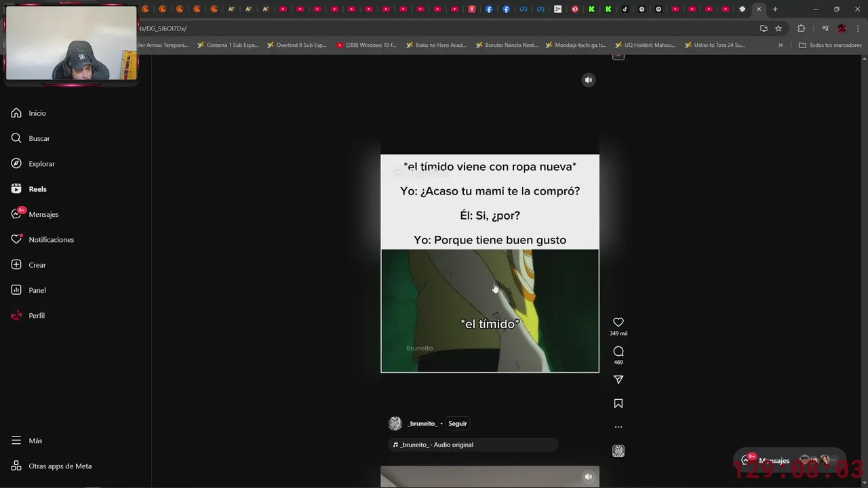Click the install app icon in address bar
The image size is (868, 488).
[x=764, y=28]
